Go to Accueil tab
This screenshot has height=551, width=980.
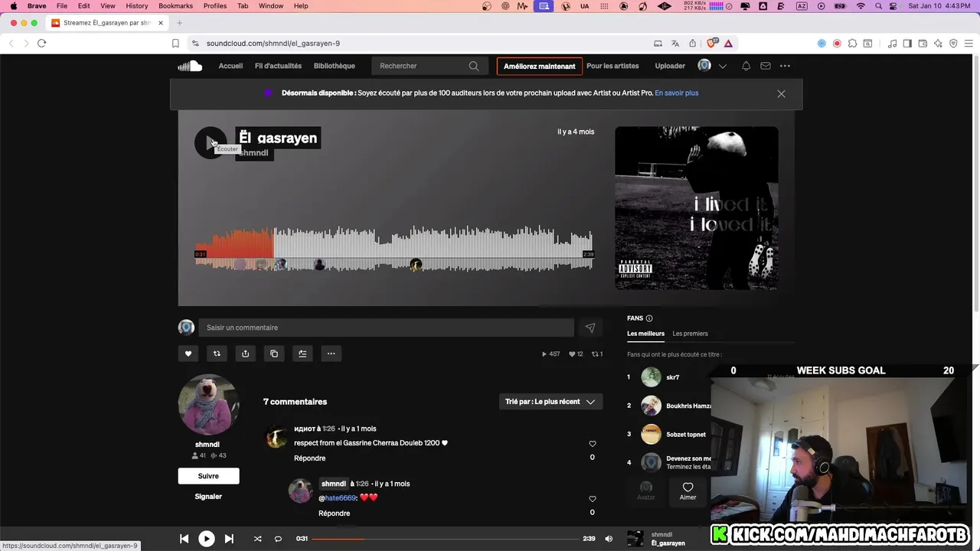[230, 66]
